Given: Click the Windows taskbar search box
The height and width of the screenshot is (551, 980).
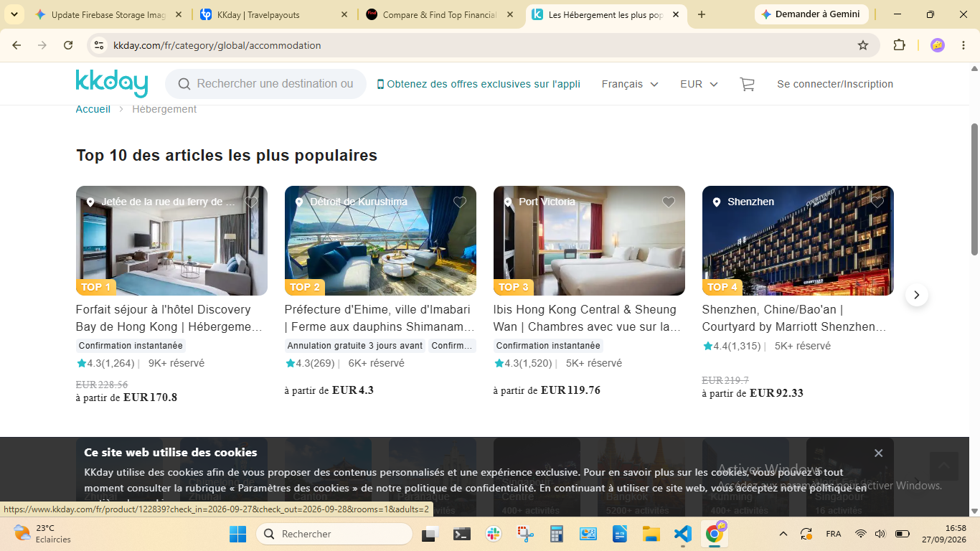Looking at the screenshot, I should pos(334,534).
